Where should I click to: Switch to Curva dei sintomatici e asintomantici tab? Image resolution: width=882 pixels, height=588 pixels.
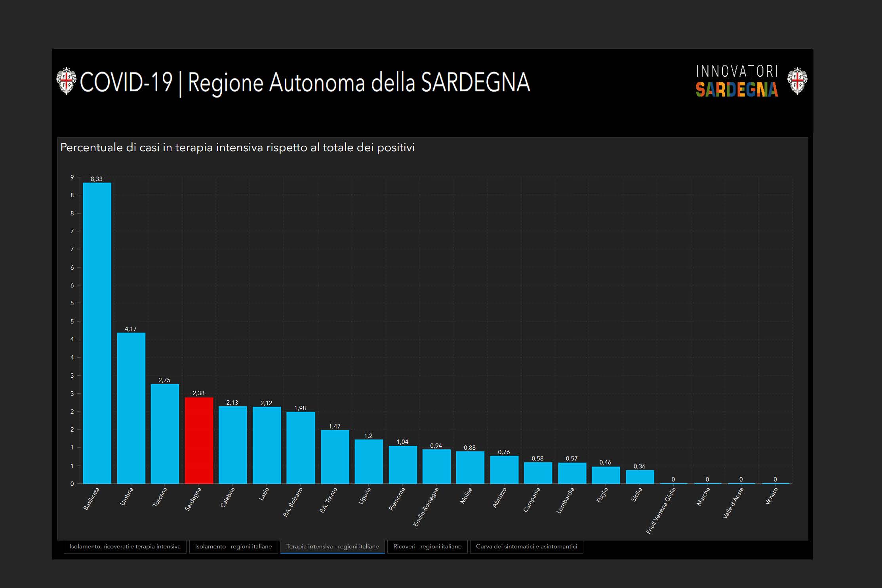526,546
